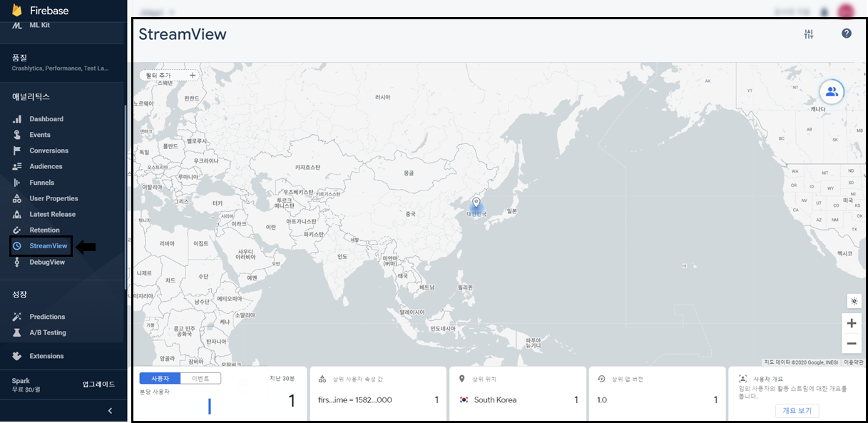Screen dimensions: 868x423
Task: Click the South Korea location row
Action: coord(519,400)
